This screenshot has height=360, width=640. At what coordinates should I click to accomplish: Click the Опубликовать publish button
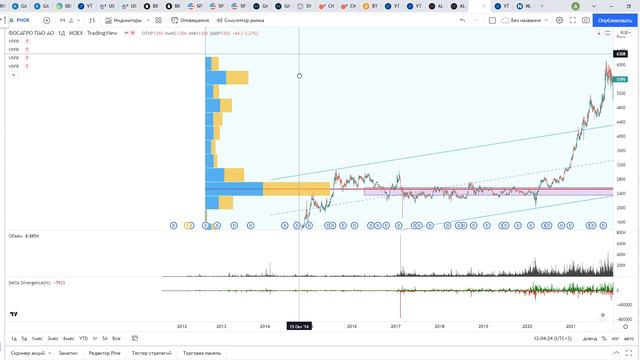615,20
